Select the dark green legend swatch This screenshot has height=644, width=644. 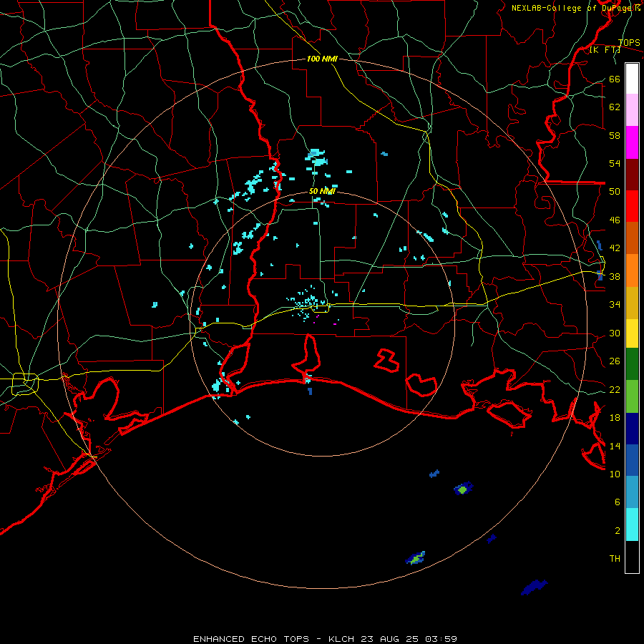click(x=632, y=364)
